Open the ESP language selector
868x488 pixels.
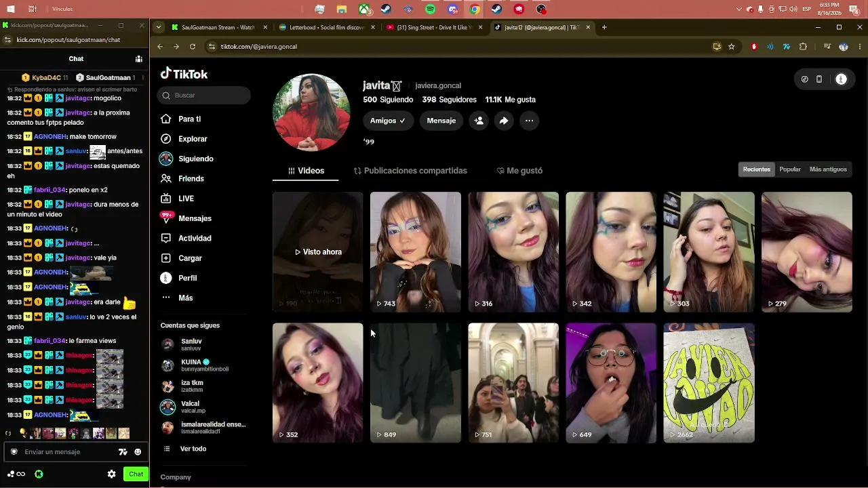coord(807,9)
